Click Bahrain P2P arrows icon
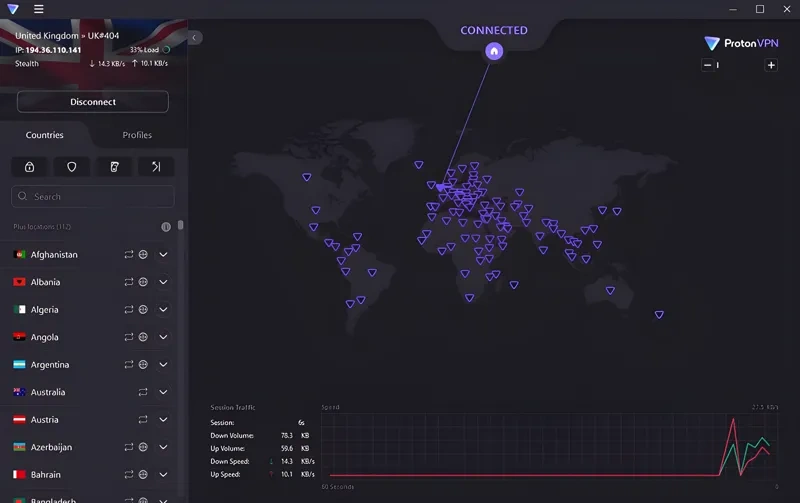Viewport: 800px width, 503px height. tap(129, 475)
